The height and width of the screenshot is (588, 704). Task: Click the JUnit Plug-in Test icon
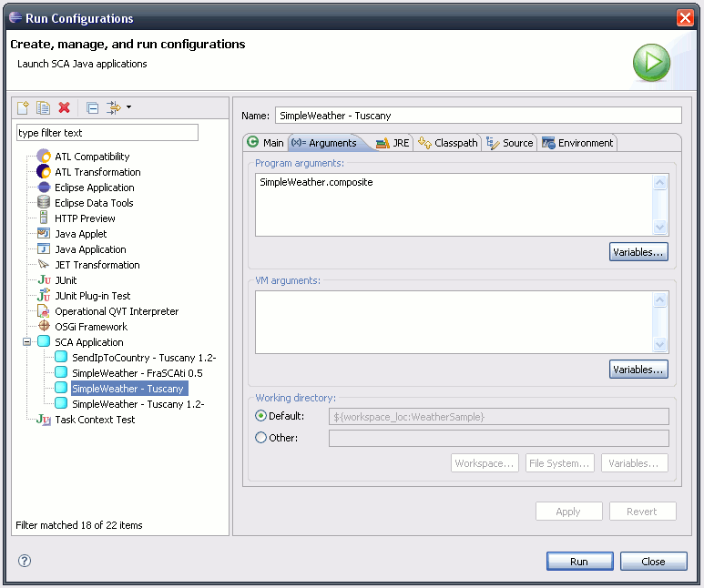coord(44,295)
